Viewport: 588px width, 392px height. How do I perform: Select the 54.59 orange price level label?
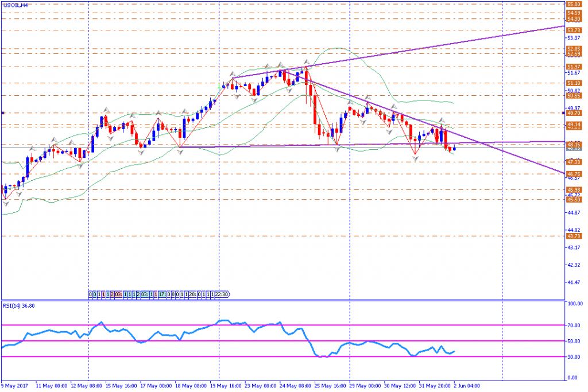click(x=574, y=13)
